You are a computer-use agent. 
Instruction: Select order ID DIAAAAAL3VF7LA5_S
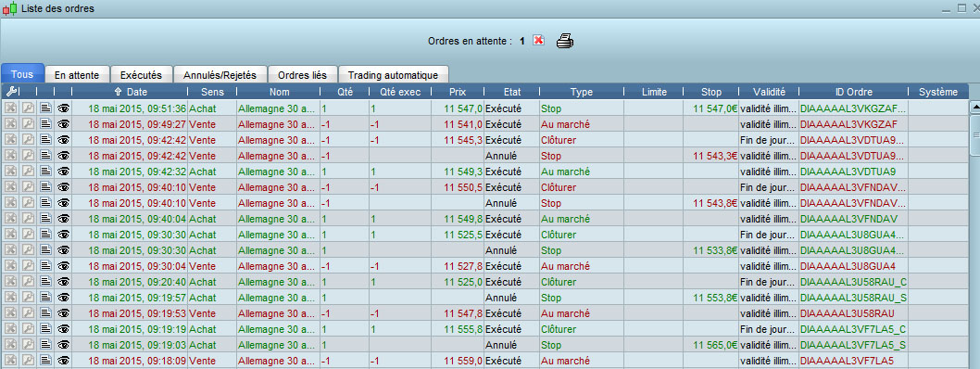[853, 345]
